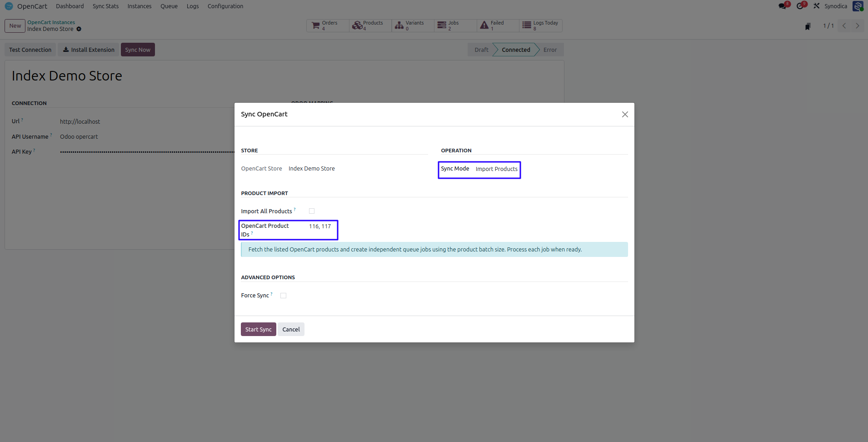Click the help mark next to Force Sync
Image resolution: width=868 pixels, height=442 pixels.
click(272, 294)
